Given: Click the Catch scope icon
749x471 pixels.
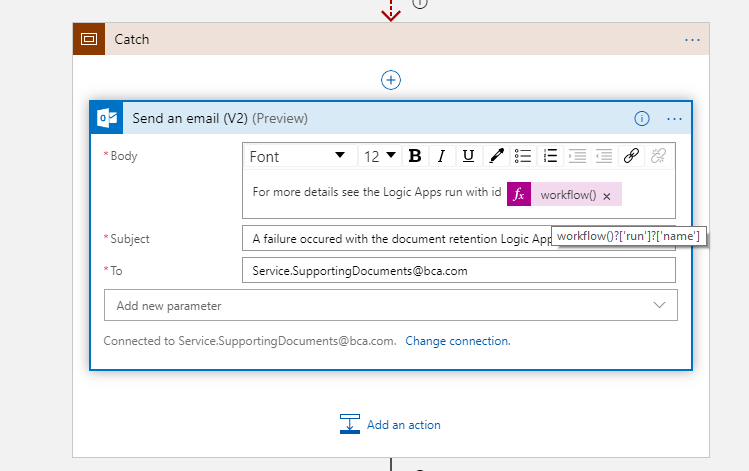Looking at the screenshot, I should tap(89, 39).
